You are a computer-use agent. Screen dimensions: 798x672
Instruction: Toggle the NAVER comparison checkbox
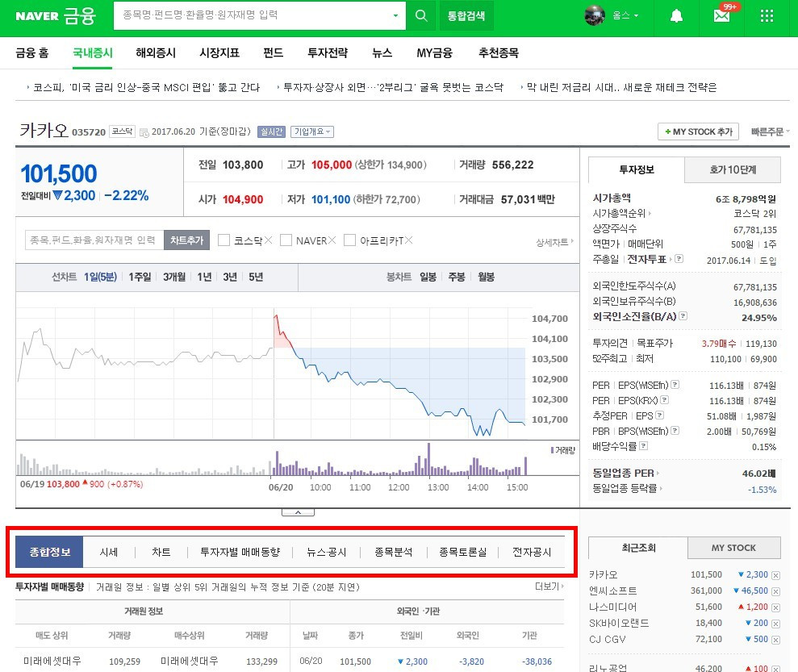(286, 240)
